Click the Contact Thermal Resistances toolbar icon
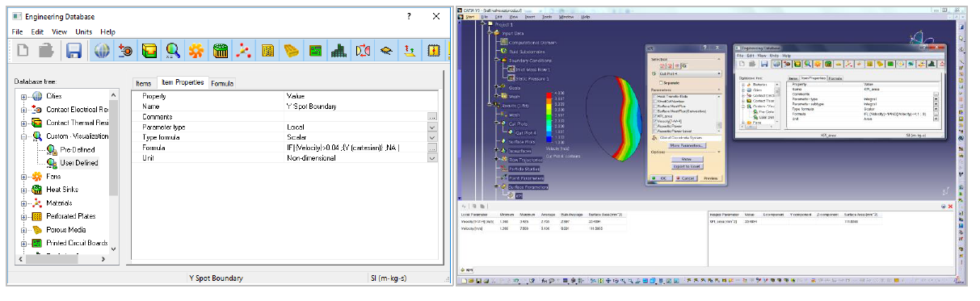The width and height of the screenshot is (980, 301). [149, 52]
